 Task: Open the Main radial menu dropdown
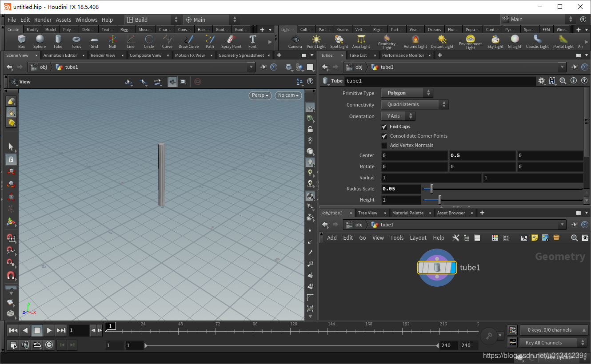click(x=211, y=20)
